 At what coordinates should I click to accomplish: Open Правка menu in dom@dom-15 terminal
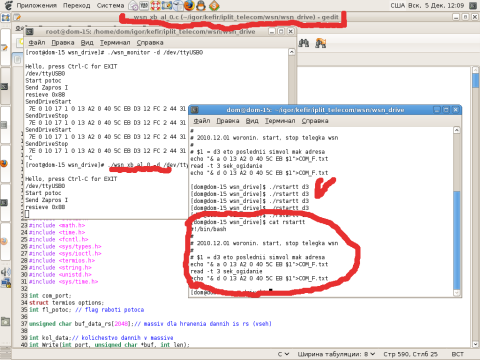228,121
